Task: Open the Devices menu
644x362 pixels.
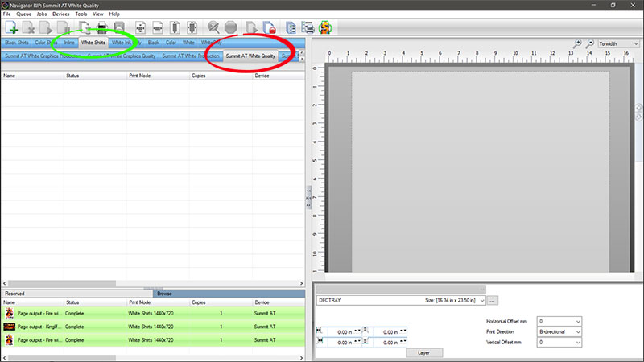Action: pos(61,14)
